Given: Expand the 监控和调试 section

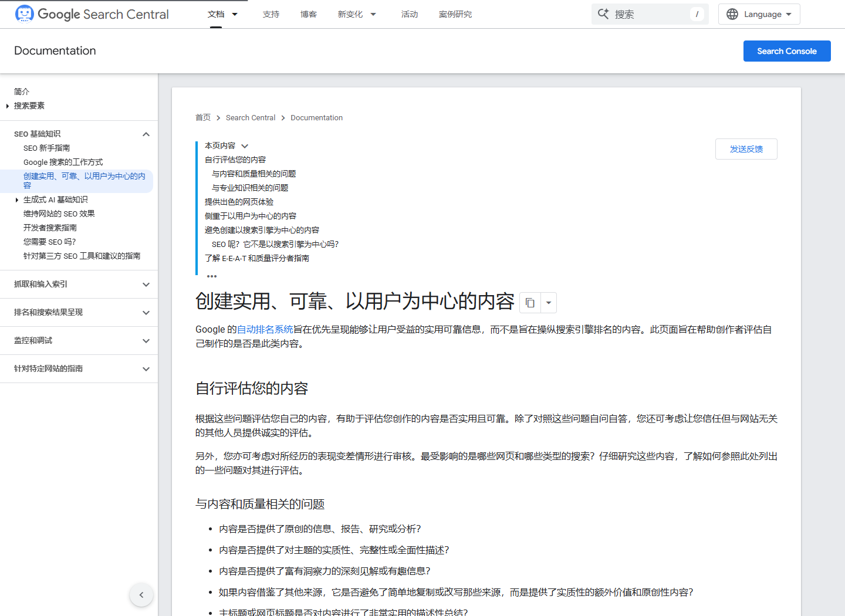Looking at the screenshot, I should 146,341.
